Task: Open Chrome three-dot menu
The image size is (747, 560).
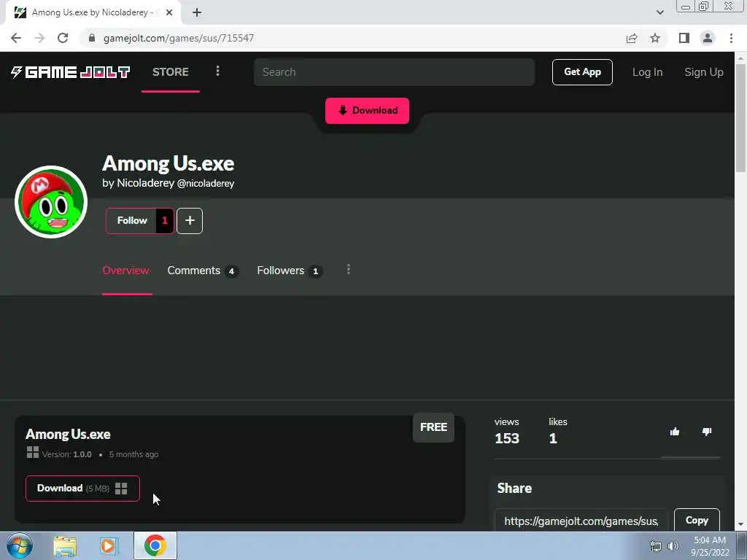Action: (x=731, y=38)
